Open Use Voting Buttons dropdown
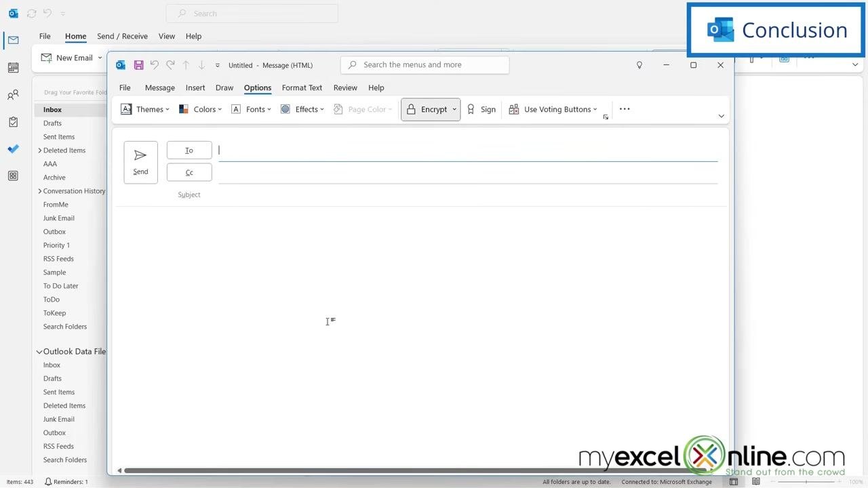 553,109
